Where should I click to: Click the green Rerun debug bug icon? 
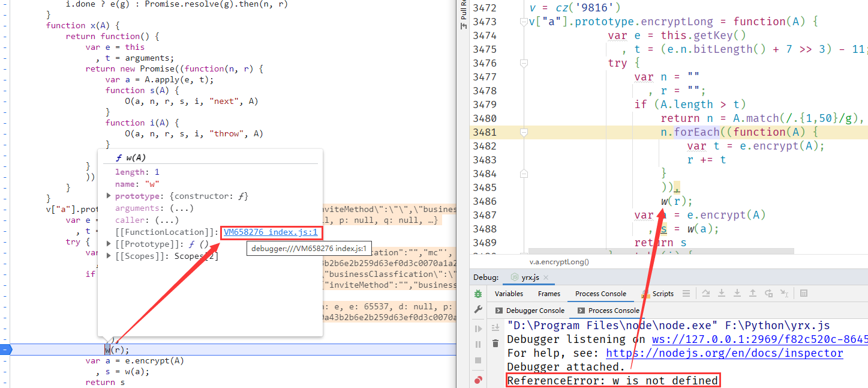[478, 294]
